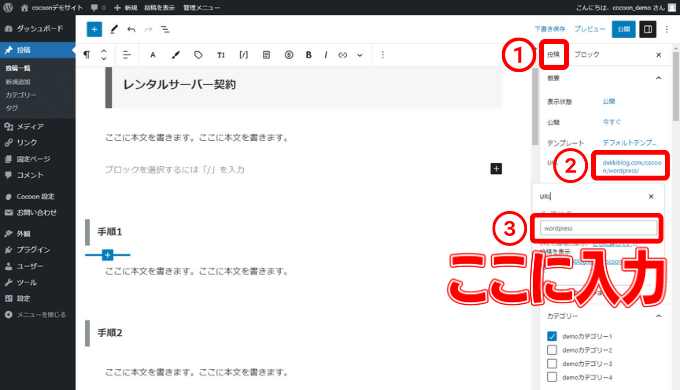Click the template document icon in block toolbar

pyautogui.click(x=266, y=55)
